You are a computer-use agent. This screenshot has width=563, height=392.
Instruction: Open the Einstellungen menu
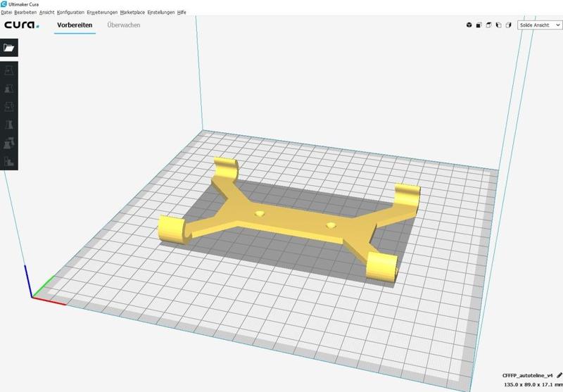coord(161,12)
